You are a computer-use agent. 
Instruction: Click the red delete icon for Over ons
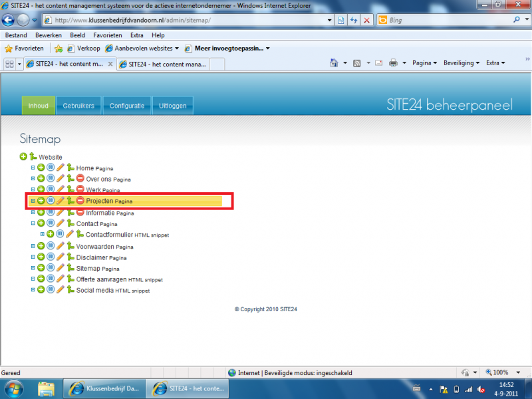point(80,180)
